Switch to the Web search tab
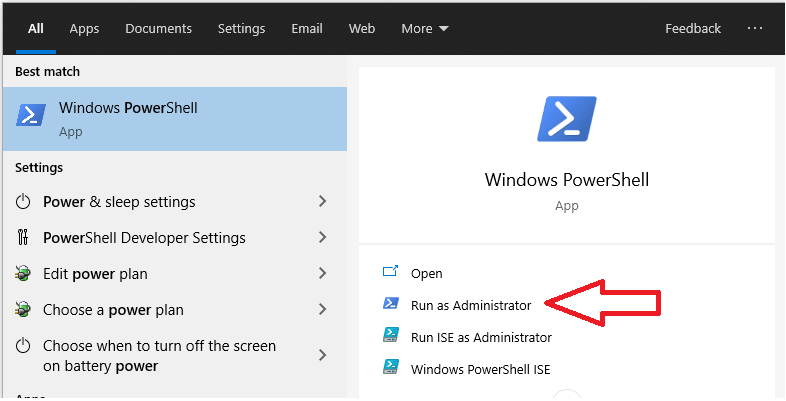Screen dimensions: 786x401 [362, 29]
